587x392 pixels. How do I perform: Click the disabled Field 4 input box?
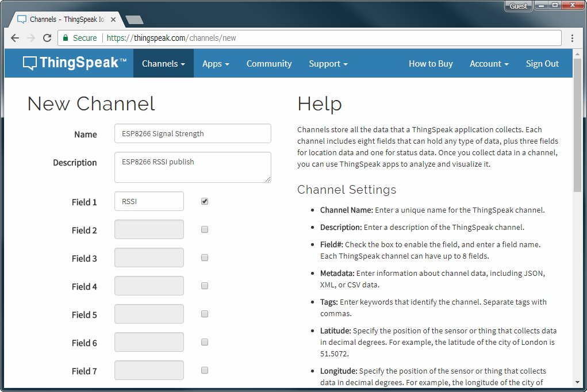[x=149, y=286]
